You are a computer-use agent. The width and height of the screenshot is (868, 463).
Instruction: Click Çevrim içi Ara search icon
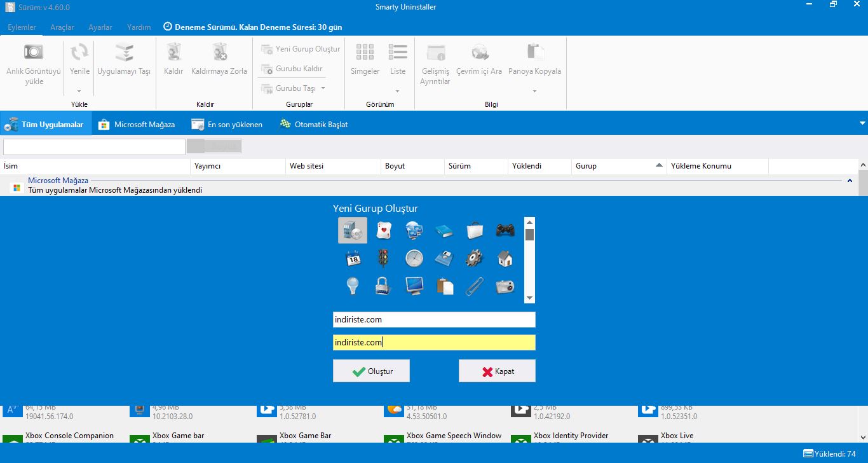click(479, 52)
